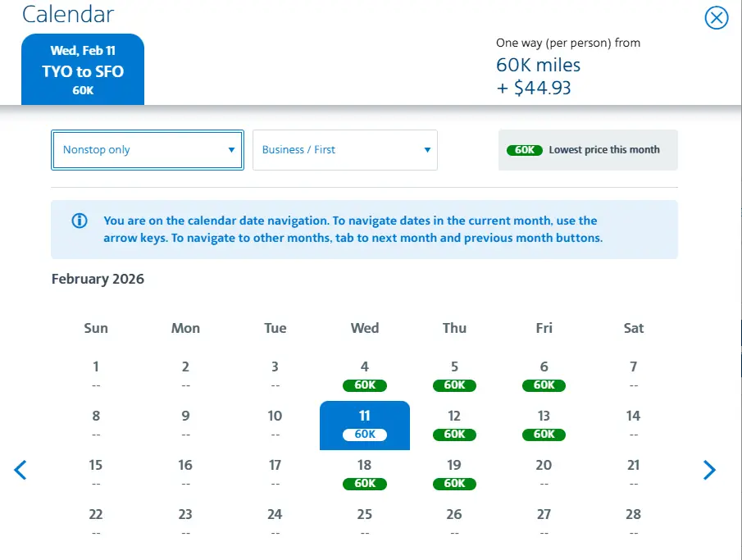Screen dimensions: 742x560
Task: Click February 25 in the calendar
Action: [x=365, y=521]
